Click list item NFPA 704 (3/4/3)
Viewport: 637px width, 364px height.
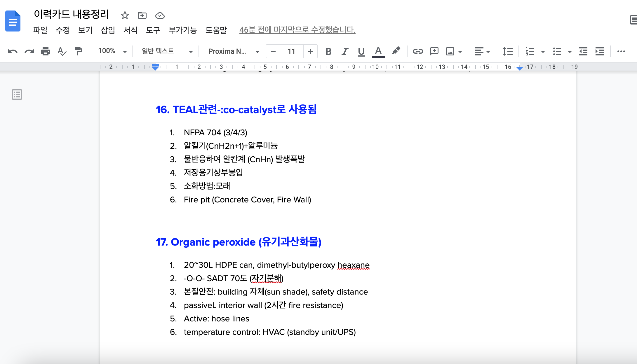pyautogui.click(x=215, y=132)
